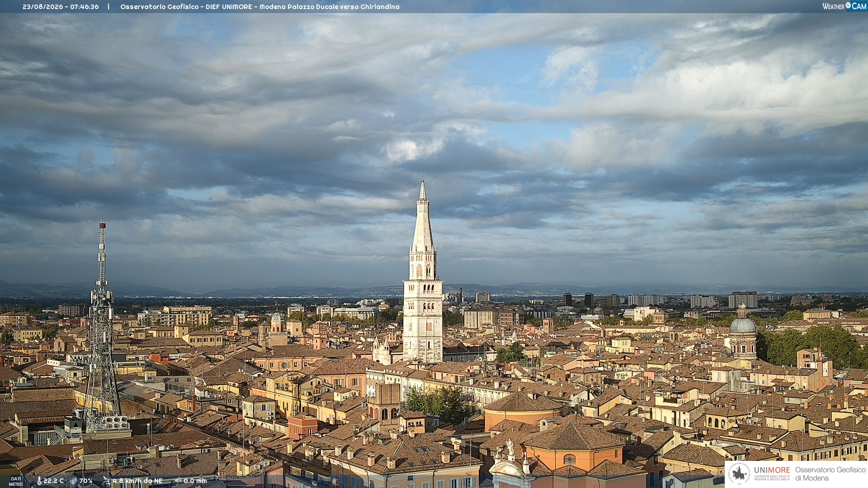Click the rain umbrella precipitation icon
This screenshot has height=488, width=868.
pos(178,481)
